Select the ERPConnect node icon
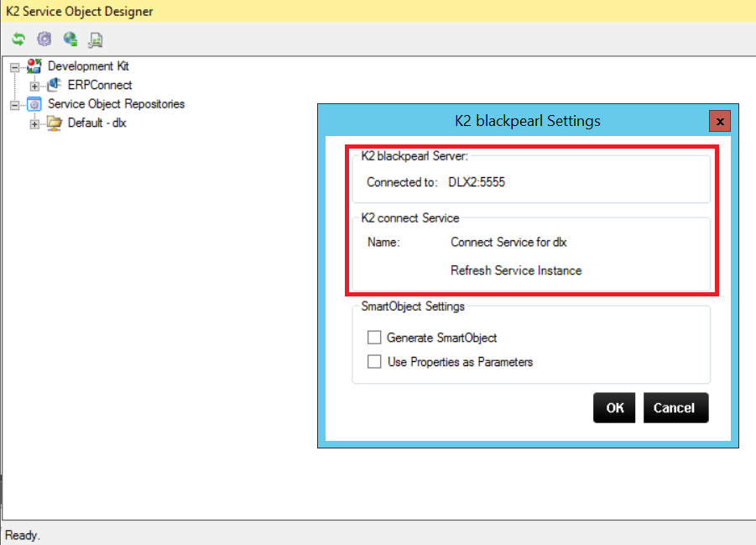The height and width of the screenshot is (545, 756). 54,85
